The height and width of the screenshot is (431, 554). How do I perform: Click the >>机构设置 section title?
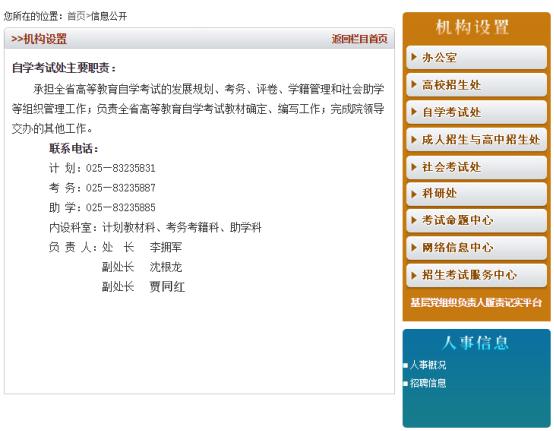[39, 39]
